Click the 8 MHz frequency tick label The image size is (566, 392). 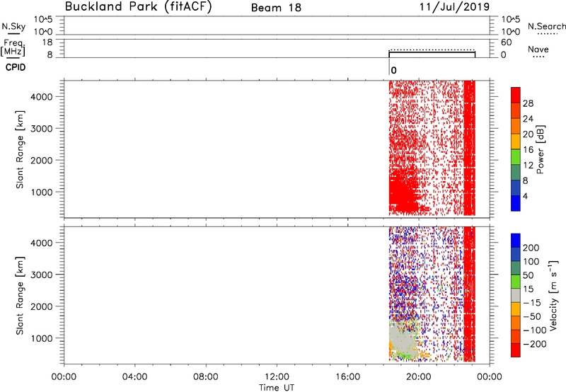(50, 54)
